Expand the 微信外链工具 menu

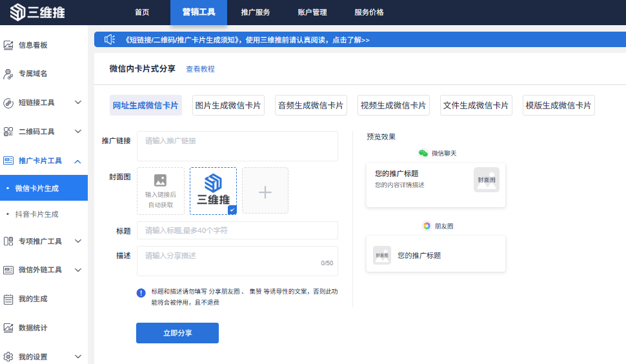[78, 270]
